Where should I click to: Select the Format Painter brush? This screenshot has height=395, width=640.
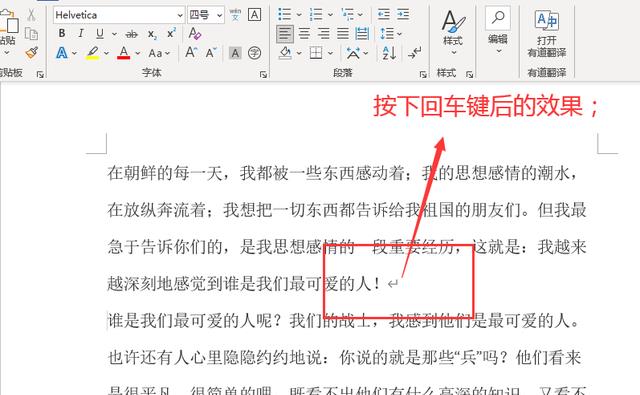click(x=31, y=53)
